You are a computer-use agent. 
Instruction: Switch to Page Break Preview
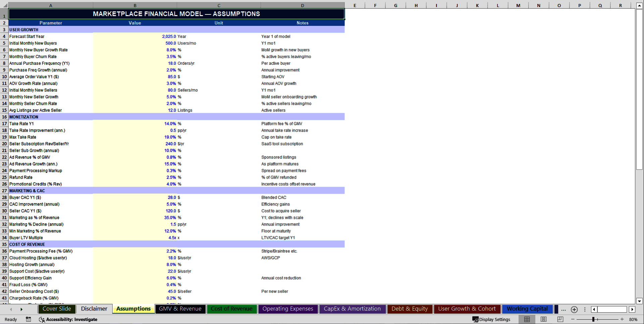coord(560,319)
